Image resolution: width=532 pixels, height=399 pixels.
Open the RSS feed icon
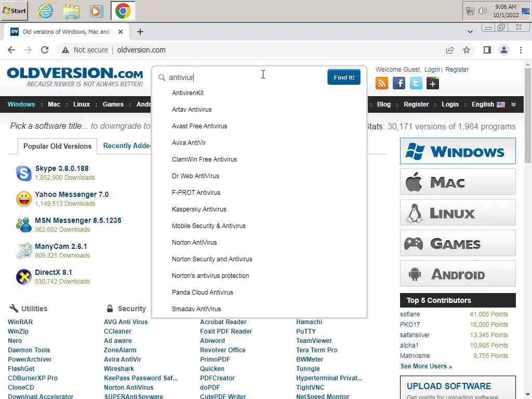[x=382, y=83]
